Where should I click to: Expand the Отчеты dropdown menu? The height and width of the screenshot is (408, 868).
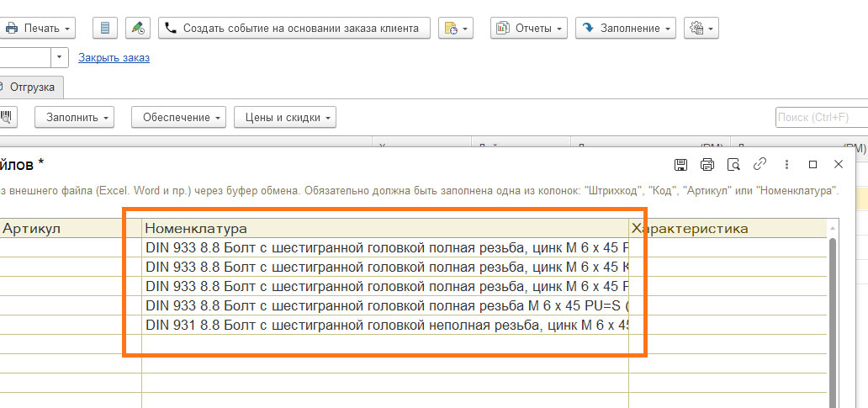(529, 28)
